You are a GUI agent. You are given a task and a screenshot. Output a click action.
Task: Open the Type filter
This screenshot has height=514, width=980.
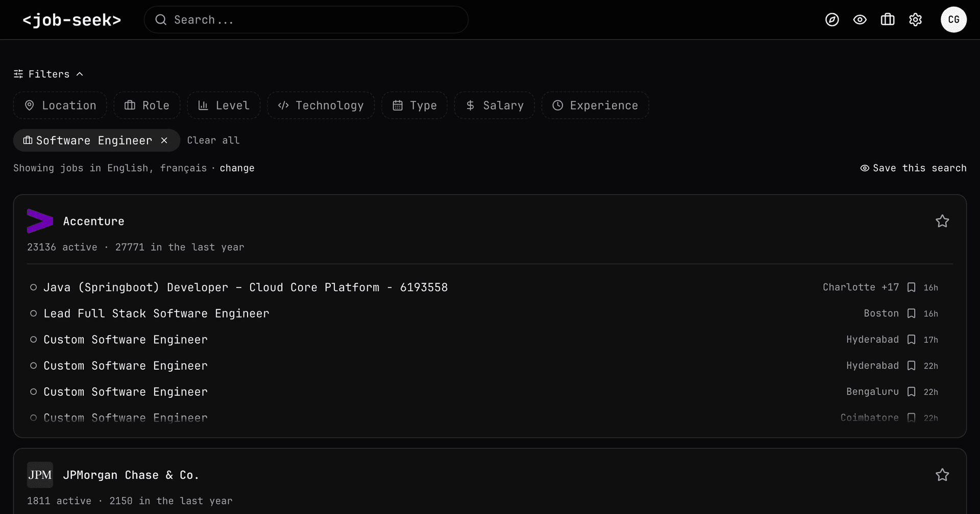tap(414, 106)
